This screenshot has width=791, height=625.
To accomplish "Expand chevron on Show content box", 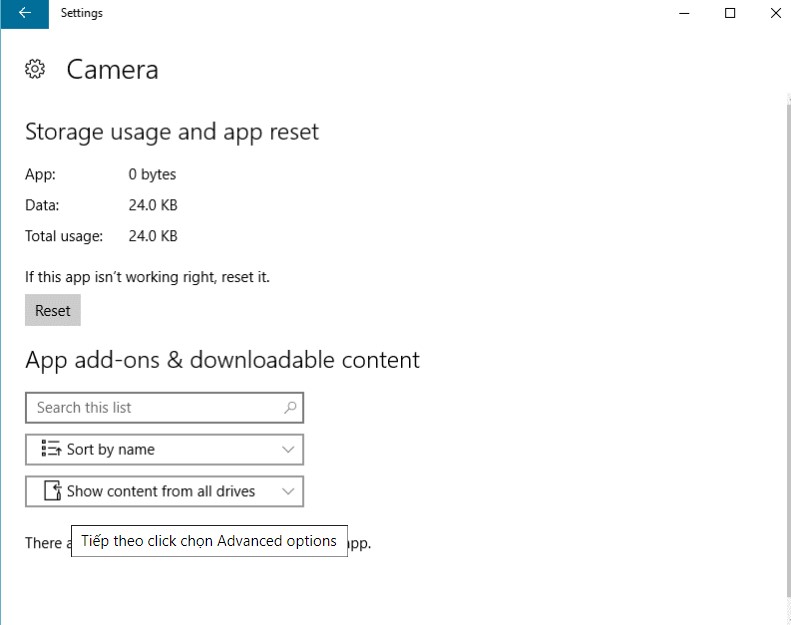I will click(289, 492).
